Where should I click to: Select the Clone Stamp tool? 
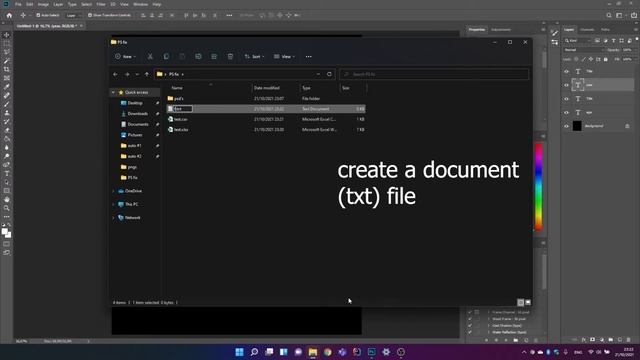point(7,113)
